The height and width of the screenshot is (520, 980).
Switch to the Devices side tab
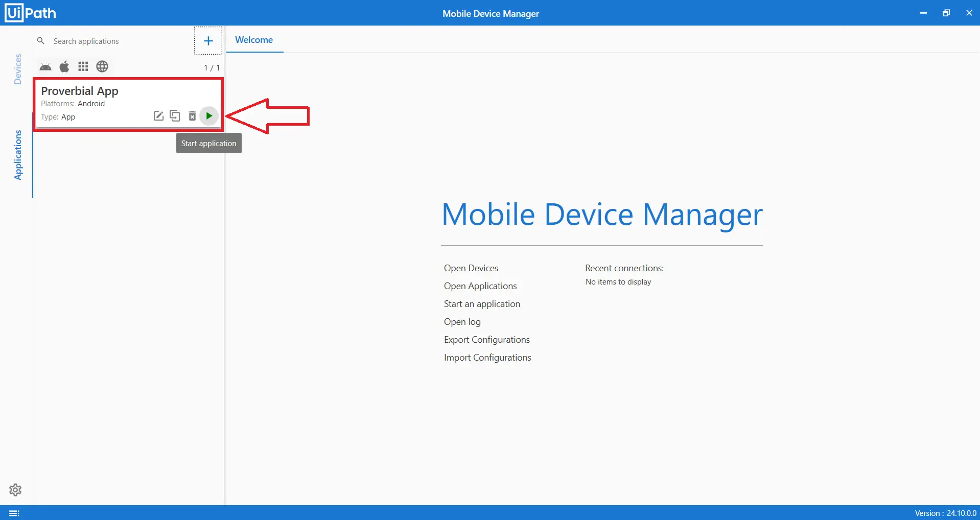[x=18, y=69]
